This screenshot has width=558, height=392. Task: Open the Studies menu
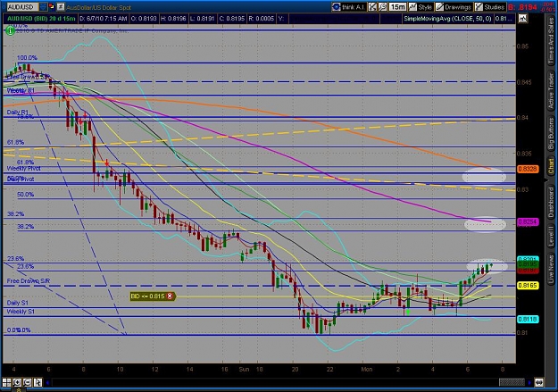(x=489, y=7)
